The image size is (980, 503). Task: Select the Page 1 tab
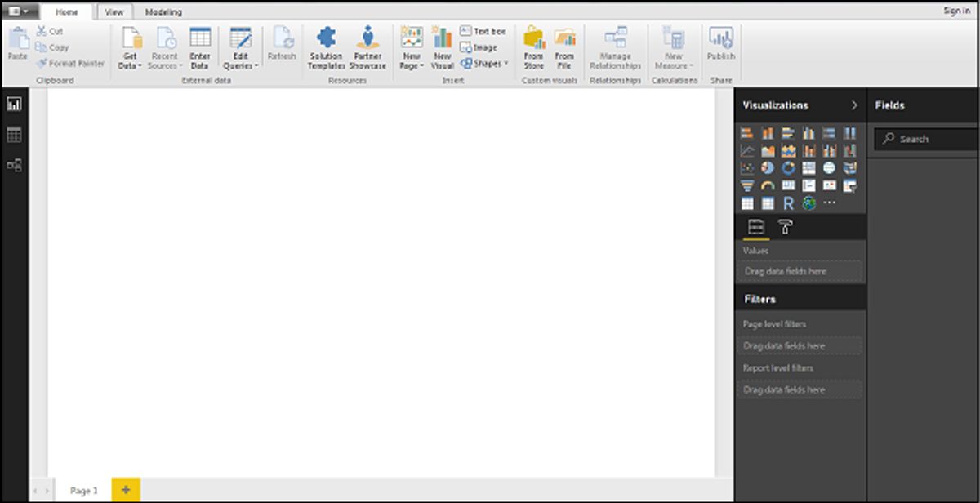point(84,490)
